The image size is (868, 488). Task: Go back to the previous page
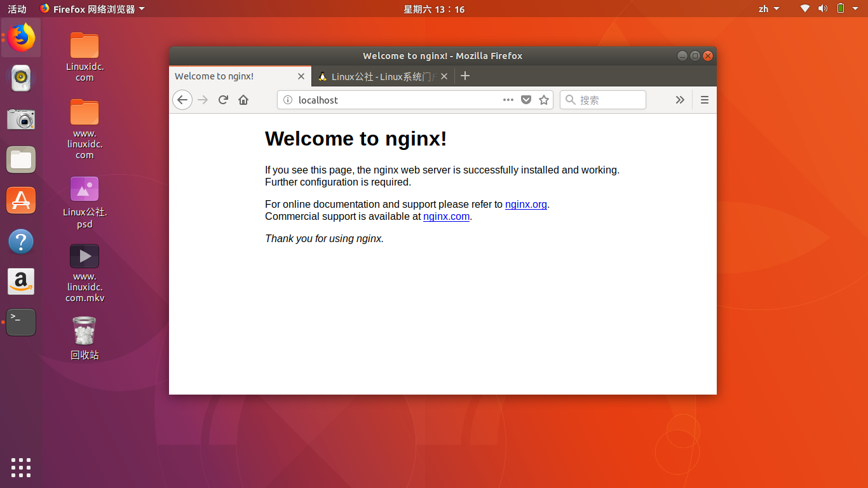tap(182, 100)
